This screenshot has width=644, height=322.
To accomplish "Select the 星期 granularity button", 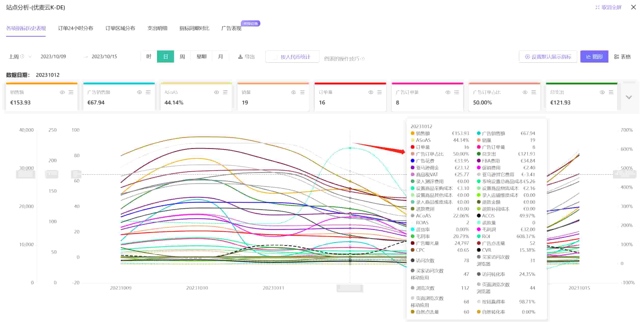I will tap(201, 56).
